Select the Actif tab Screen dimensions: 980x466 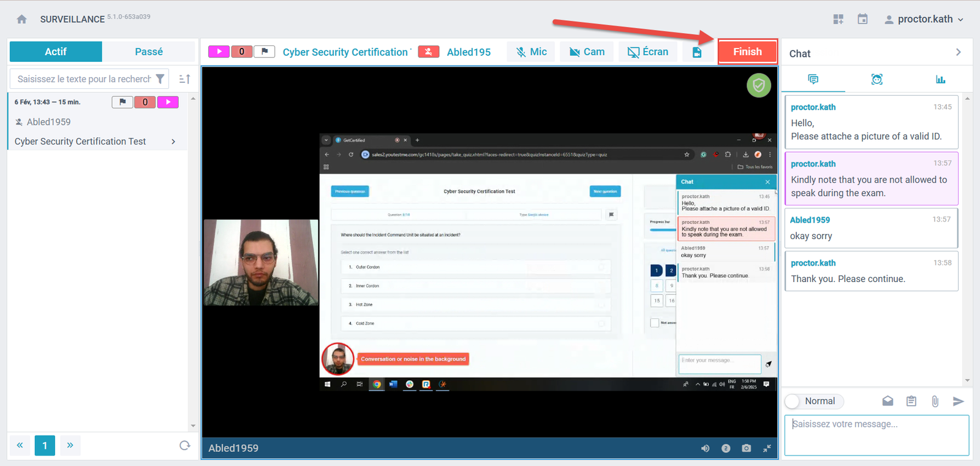coord(56,52)
